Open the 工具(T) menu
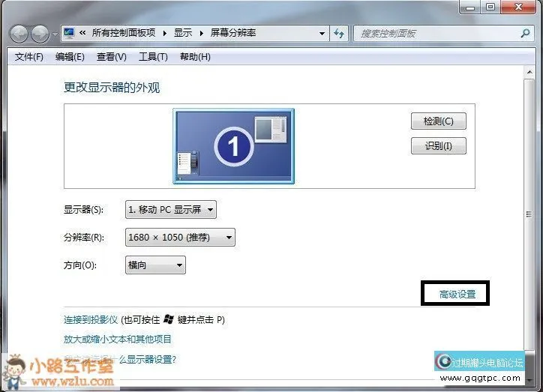Viewport: 543px width, 392px height. point(153,57)
